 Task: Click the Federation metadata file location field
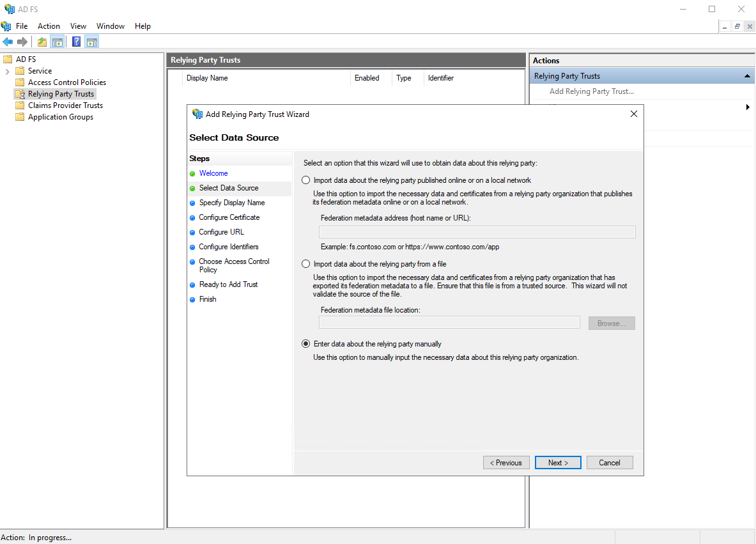[x=449, y=322]
